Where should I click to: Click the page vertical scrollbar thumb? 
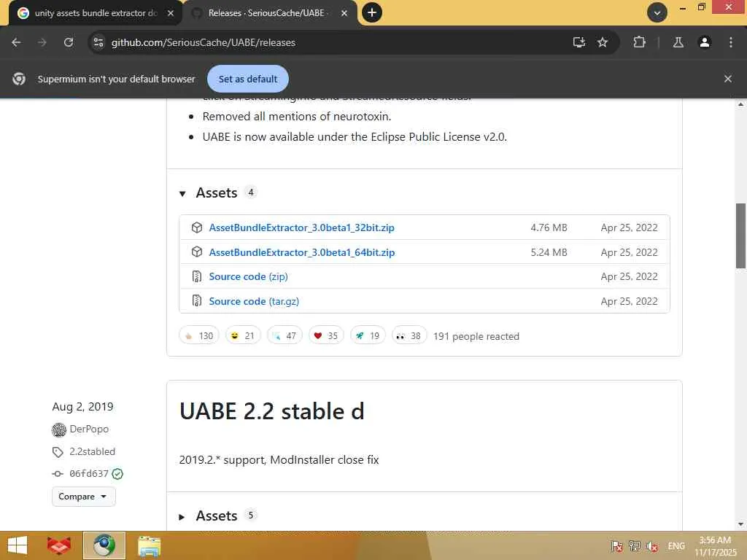point(741,236)
